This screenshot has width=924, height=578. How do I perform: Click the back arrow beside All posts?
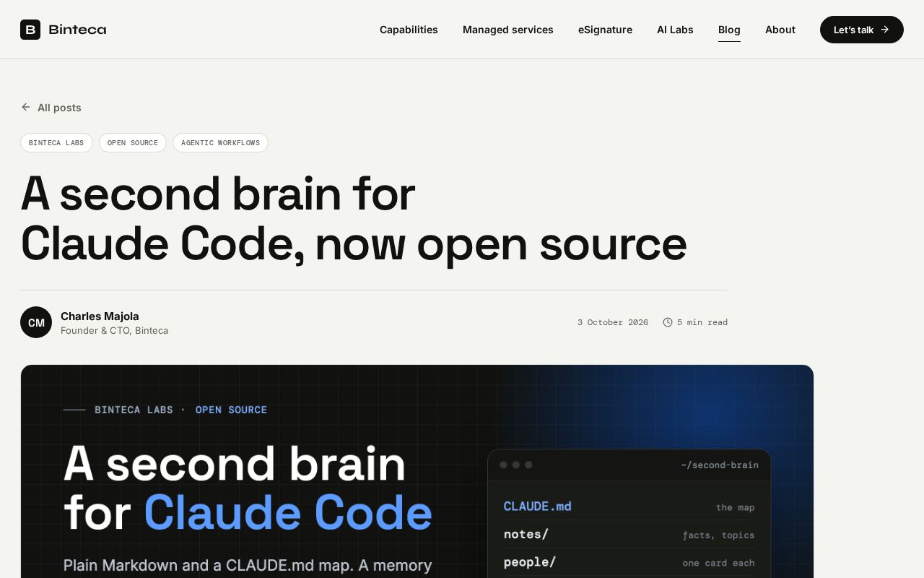(x=26, y=107)
